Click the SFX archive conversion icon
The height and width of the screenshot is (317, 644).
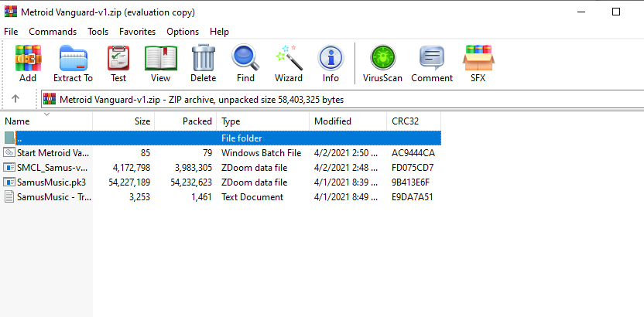(478, 58)
